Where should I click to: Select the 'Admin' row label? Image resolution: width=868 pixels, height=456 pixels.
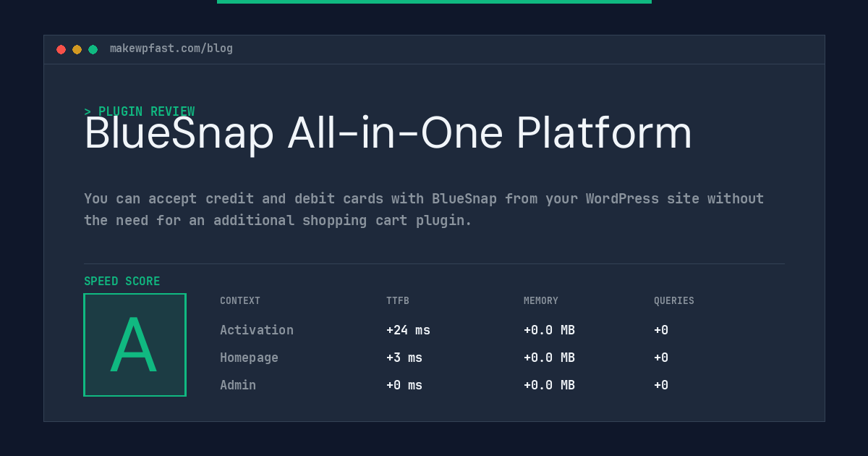coord(238,385)
